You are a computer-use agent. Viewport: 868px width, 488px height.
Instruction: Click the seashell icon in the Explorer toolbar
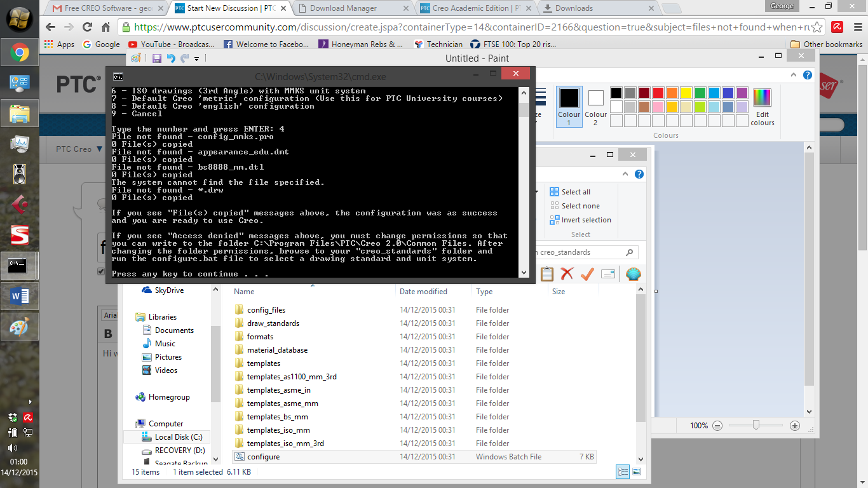tap(633, 274)
